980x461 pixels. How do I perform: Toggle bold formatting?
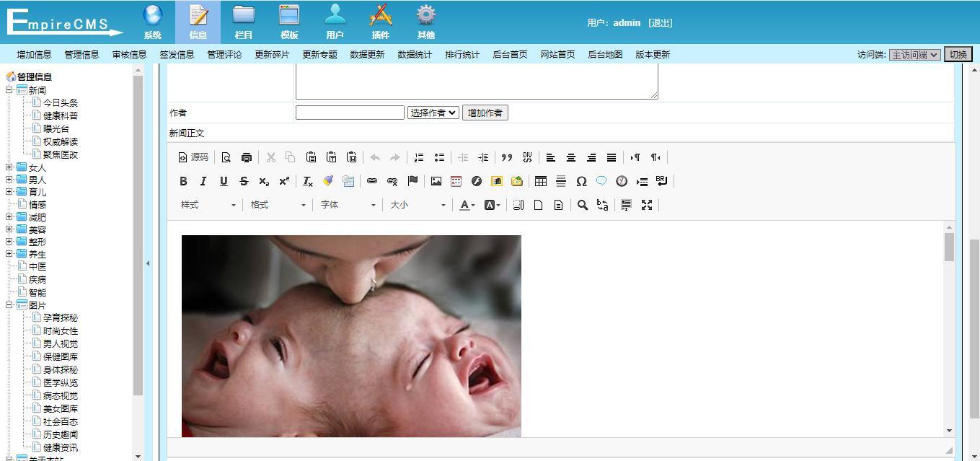coord(183,181)
